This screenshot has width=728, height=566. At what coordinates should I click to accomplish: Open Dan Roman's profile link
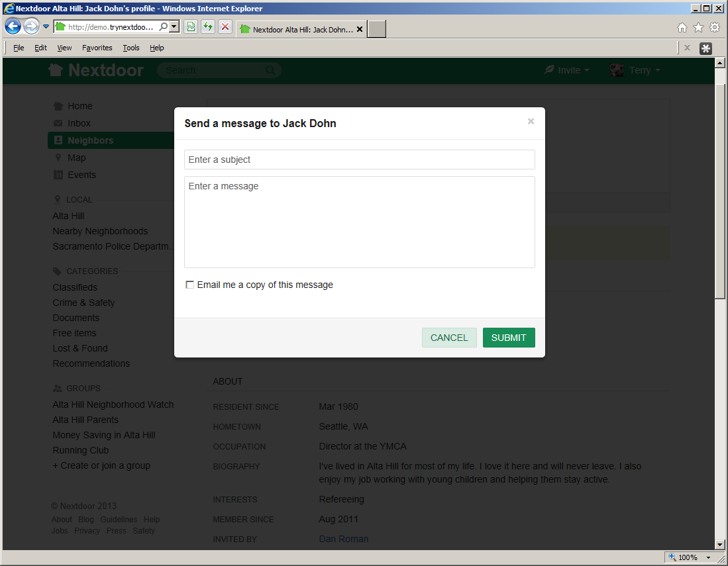pos(344,539)
